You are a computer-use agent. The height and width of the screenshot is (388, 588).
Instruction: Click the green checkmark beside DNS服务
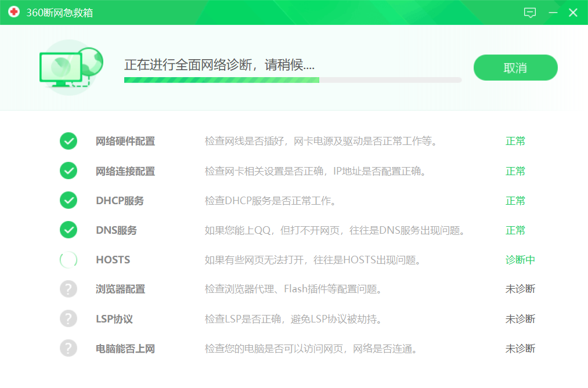tap(68, 230)
